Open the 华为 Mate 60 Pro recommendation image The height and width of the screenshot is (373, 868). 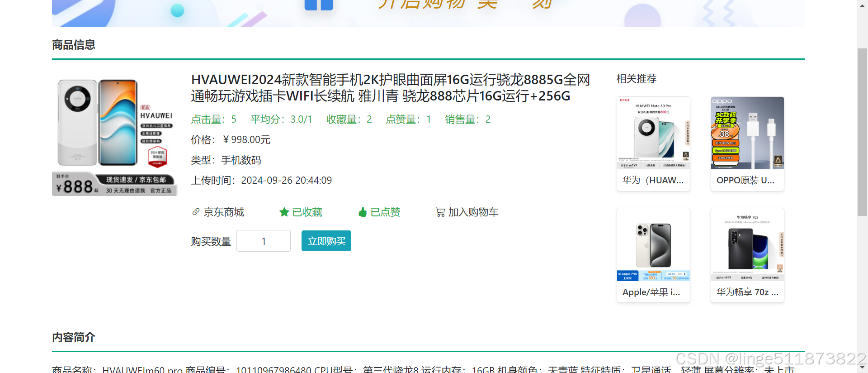pyautogui.click(x=653, y=133)
